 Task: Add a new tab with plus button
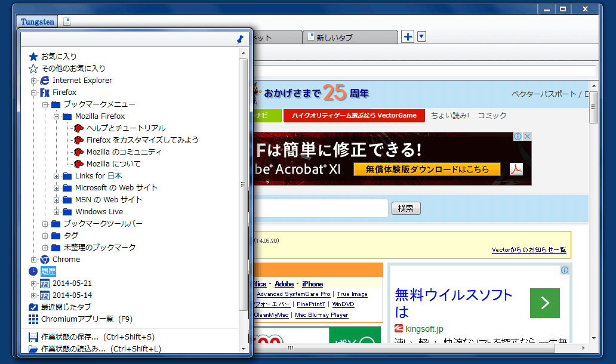pos(408,37)
